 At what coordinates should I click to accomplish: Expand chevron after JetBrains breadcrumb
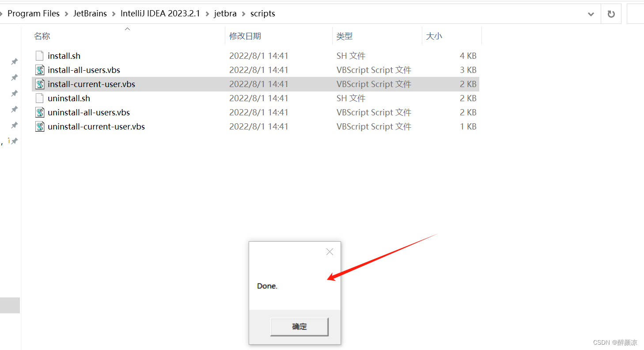click(x=114, y=14)
